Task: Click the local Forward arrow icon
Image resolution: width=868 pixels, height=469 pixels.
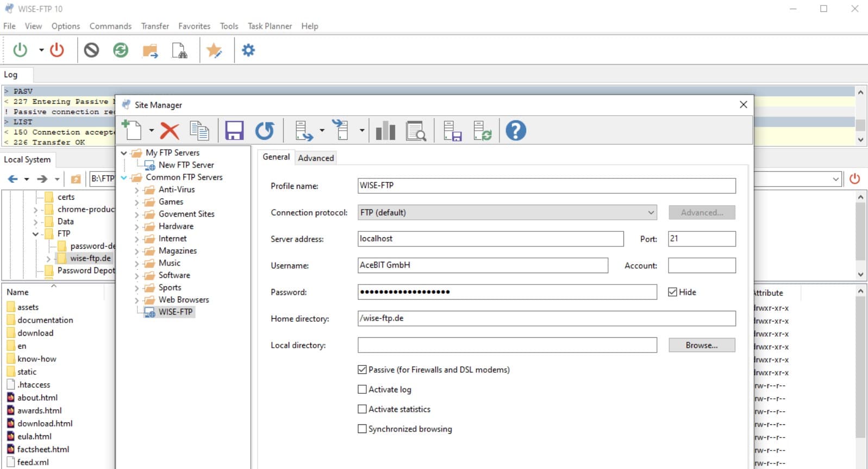Action: [x=42, y=178]
